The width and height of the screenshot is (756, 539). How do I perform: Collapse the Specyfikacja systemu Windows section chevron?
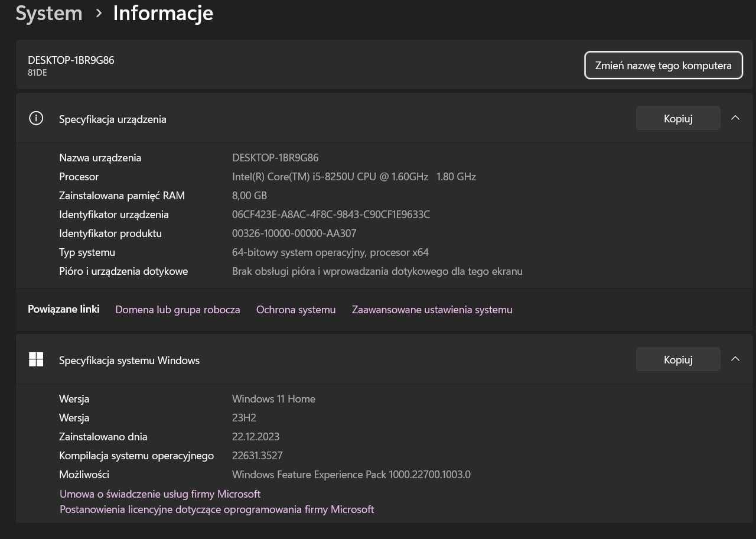tap(735, 359)
